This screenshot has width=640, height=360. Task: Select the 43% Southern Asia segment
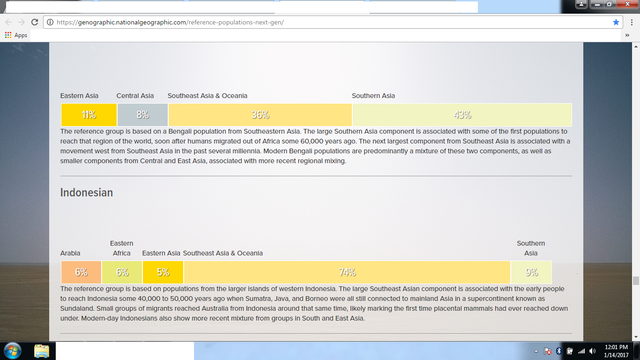tap(462, 115)
